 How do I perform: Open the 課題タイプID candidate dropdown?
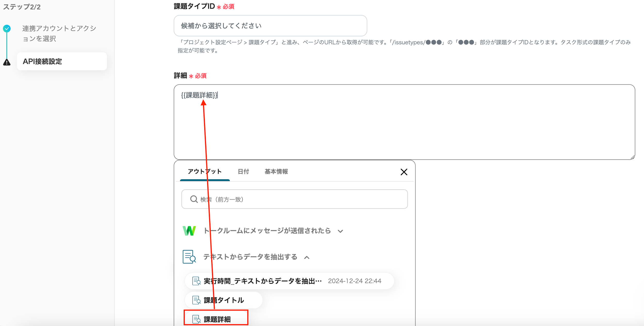(x=270, y=26)
